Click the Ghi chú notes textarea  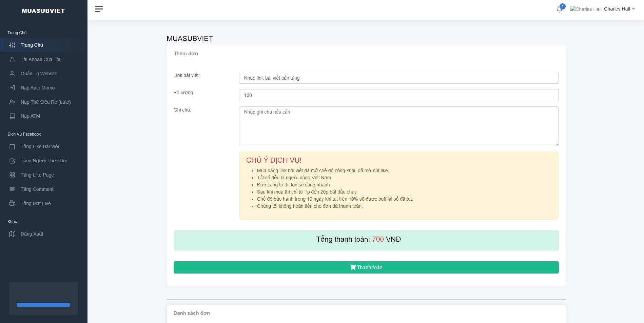(398, 126)
